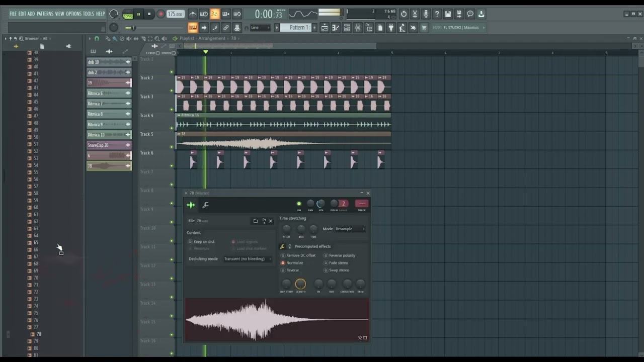Click the question mark help icon
This screenshot has height=362, width=644.
click(437, 14)
